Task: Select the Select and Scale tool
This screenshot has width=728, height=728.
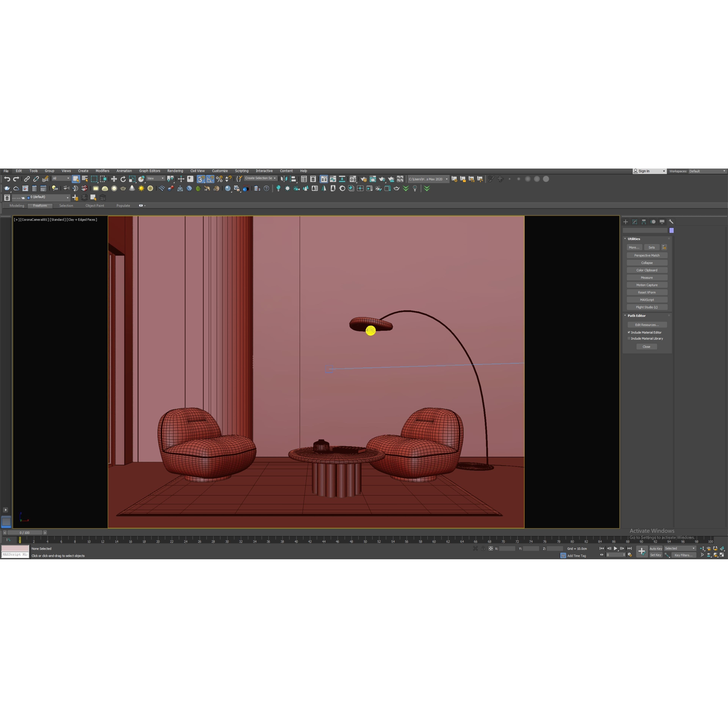Action: (x=132, y=179)
